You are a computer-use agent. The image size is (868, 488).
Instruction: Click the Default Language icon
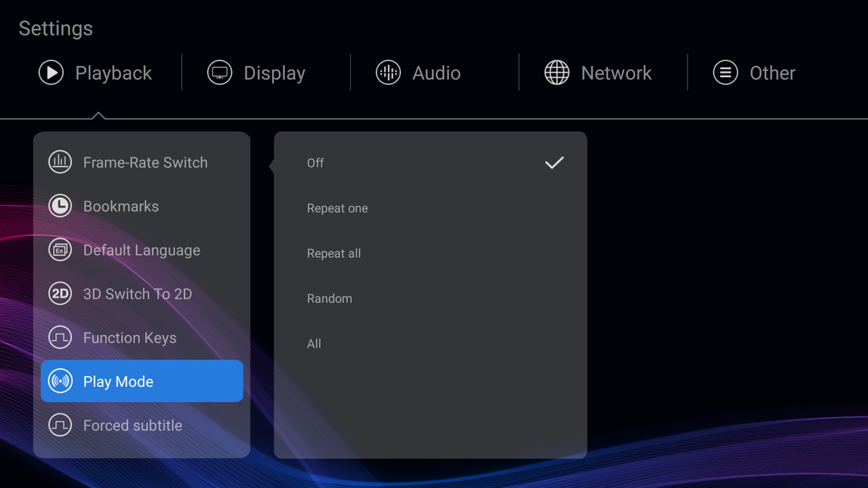60,250
